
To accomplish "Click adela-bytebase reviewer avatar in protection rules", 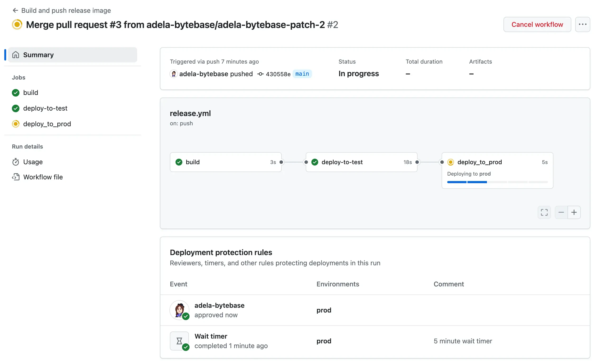I will (x=179, y=310).
